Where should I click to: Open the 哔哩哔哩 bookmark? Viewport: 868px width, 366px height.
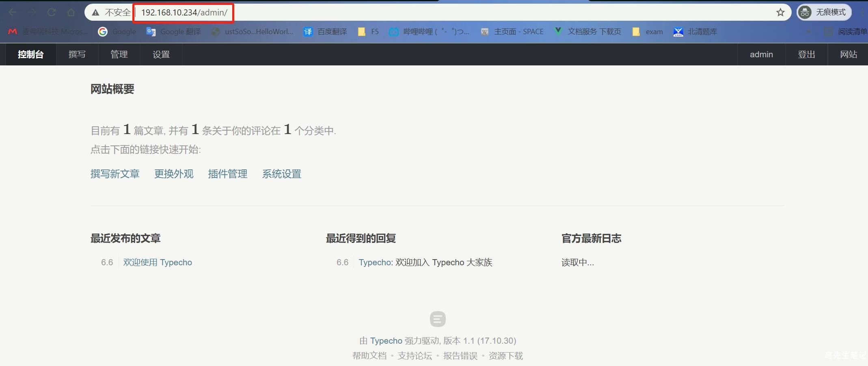pos(429,32)
